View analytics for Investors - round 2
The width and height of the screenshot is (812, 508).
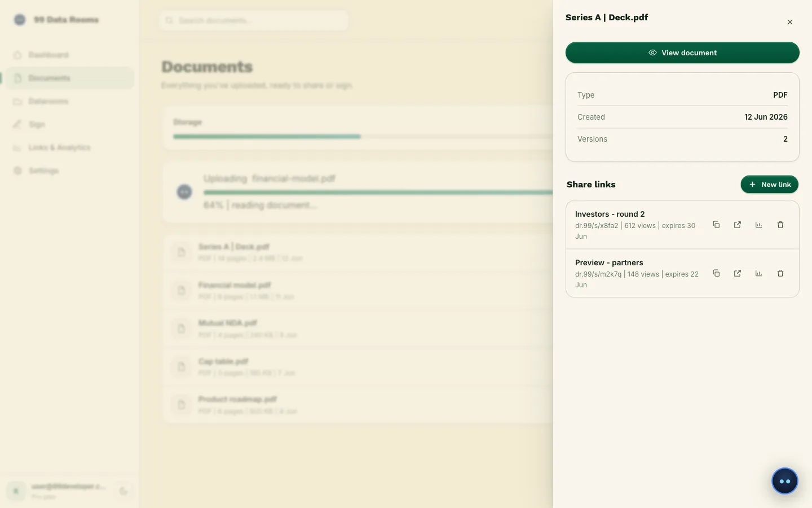click(759, 225)
